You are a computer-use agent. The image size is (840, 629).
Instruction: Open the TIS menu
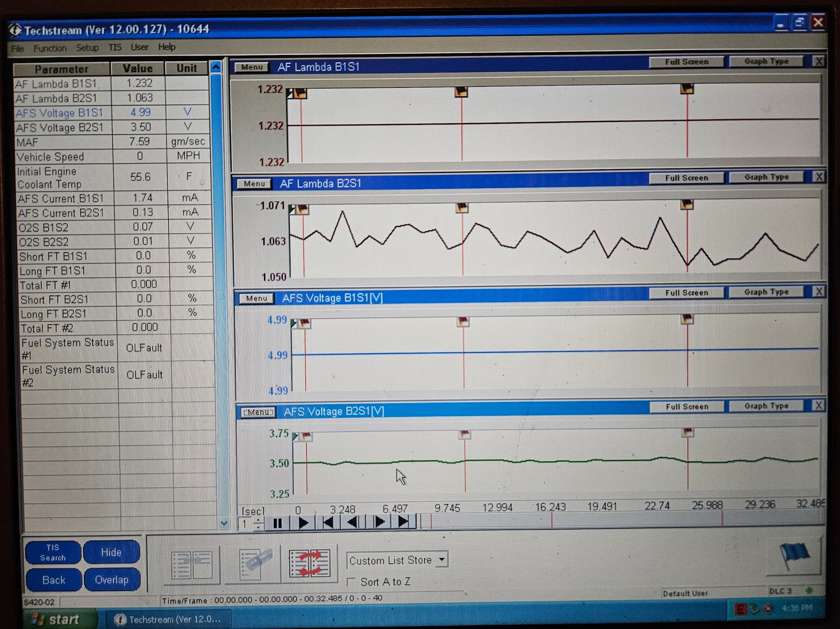[115, 47]
